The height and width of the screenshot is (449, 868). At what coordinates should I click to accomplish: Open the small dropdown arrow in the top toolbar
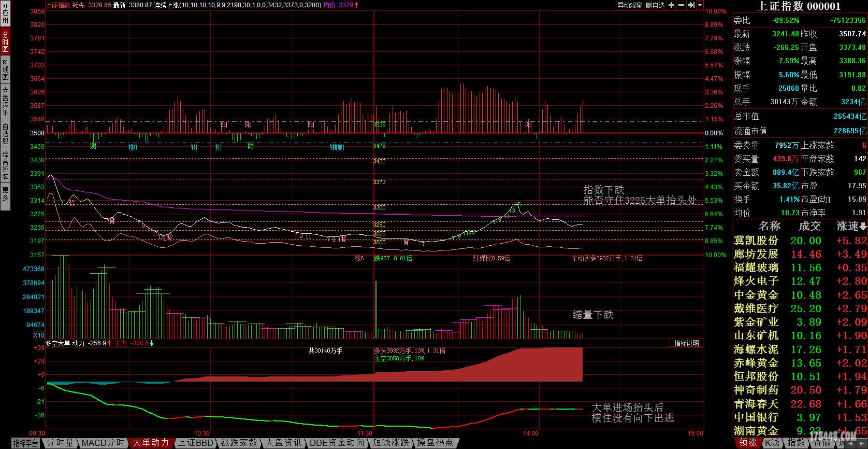[x=700, y=5]
